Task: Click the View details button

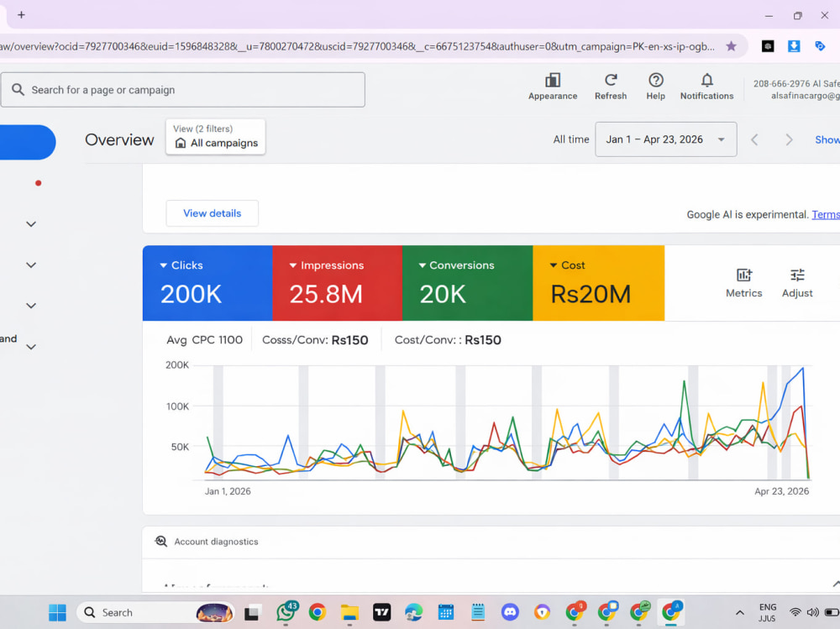Action: (213, 213)
